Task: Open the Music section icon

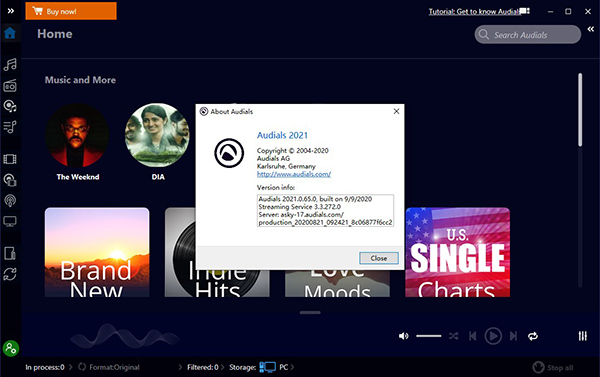Action: point(10,64)
